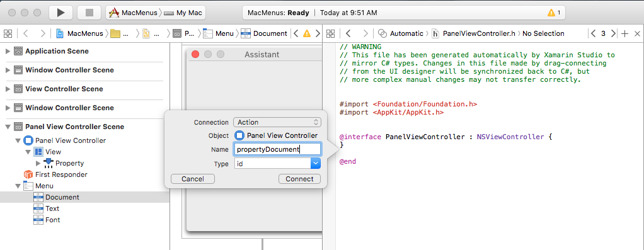Open Connection type popup set to Action

tap(277, 122)
